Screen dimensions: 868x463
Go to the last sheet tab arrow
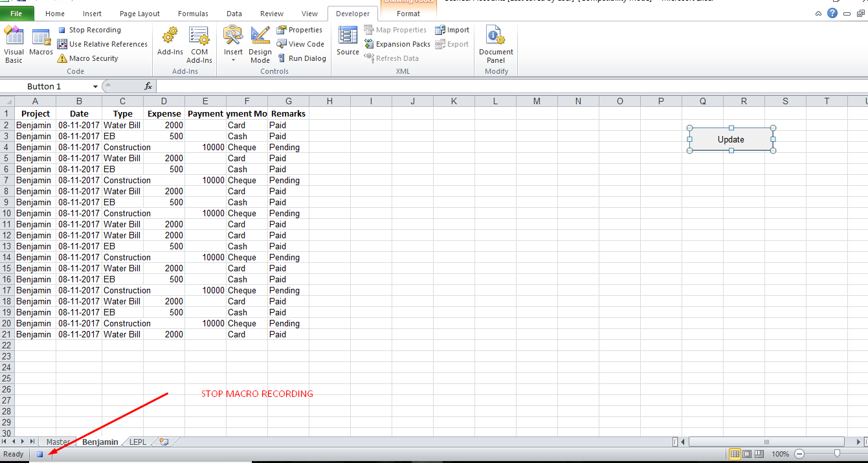tap(32, 442)
